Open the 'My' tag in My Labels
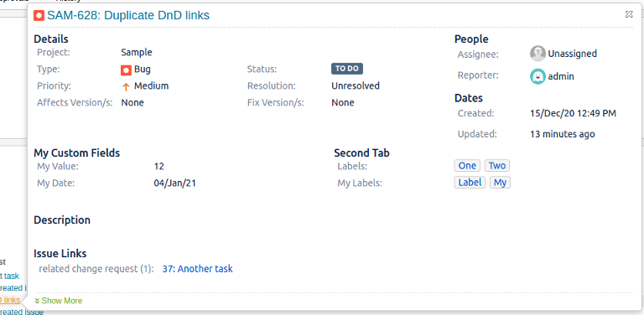 tap(500, 183)
